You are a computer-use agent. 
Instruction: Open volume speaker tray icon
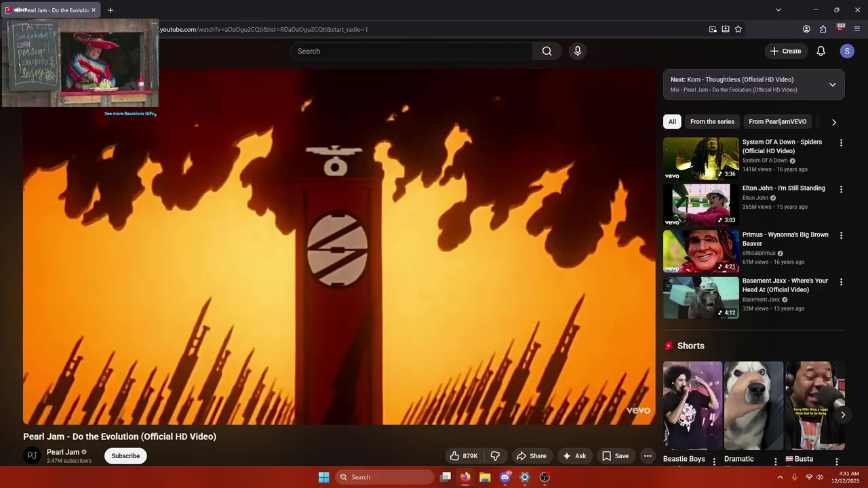[821, 477]
